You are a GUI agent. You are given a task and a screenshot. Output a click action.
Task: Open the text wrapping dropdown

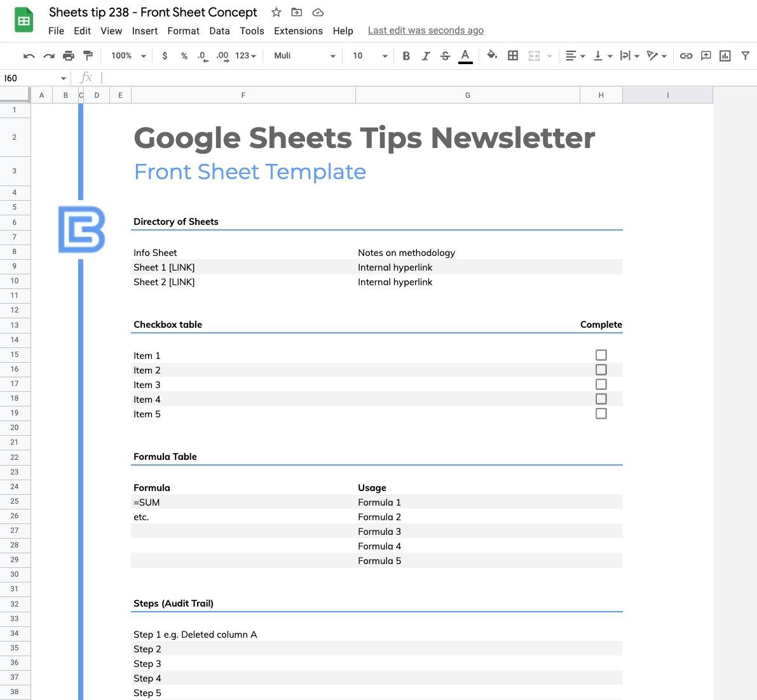click(x=629, y=56)
